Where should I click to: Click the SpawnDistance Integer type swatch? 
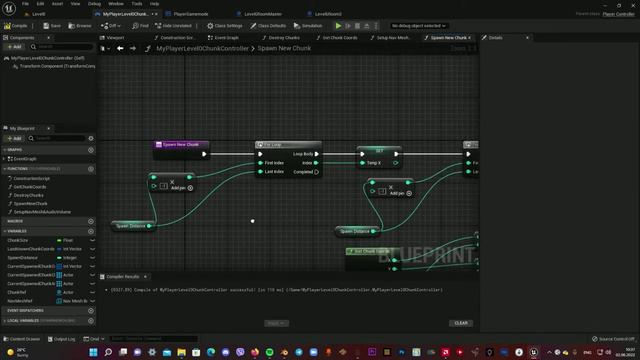pos(59,258)
